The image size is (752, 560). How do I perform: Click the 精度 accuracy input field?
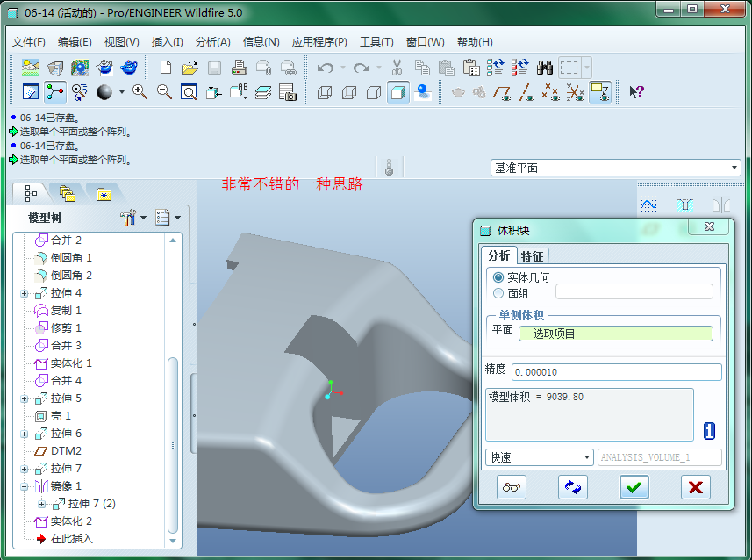point(616,372)
